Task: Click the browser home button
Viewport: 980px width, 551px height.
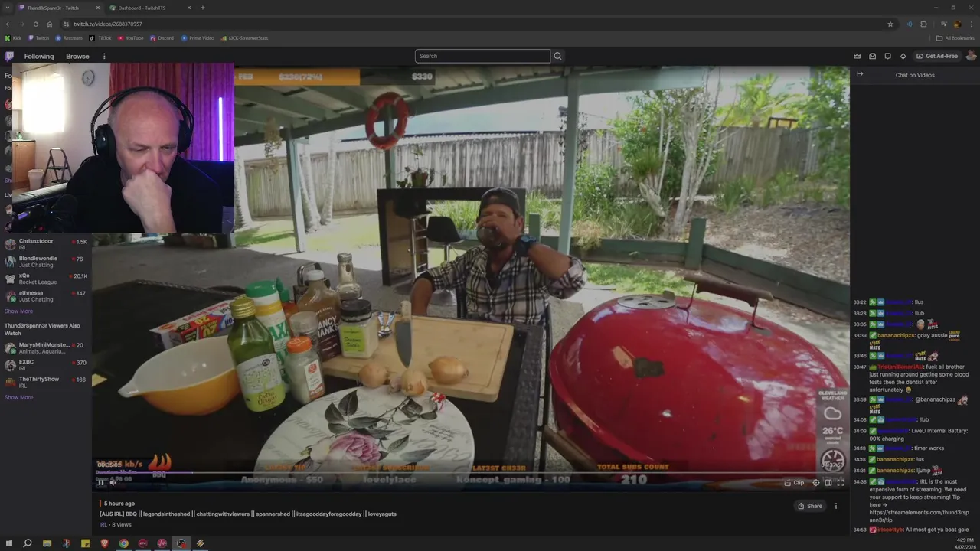Action: coord(50,24)
